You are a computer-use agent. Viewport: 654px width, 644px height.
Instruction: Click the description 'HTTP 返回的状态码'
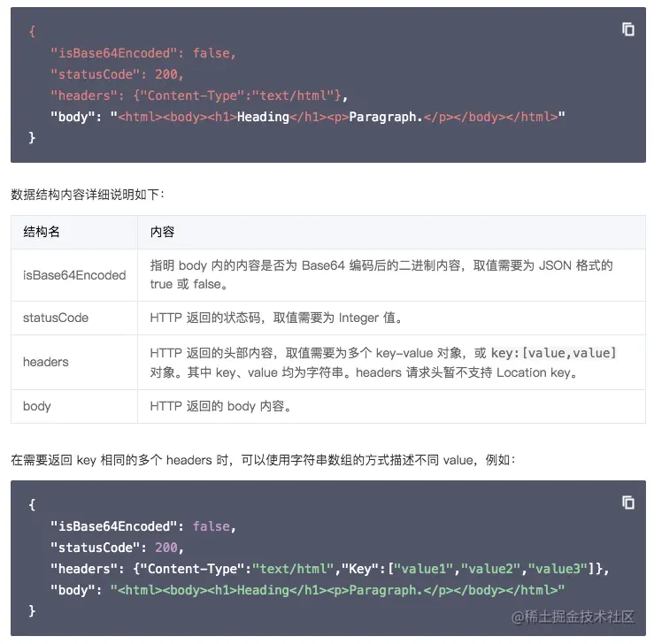point(205,318)
